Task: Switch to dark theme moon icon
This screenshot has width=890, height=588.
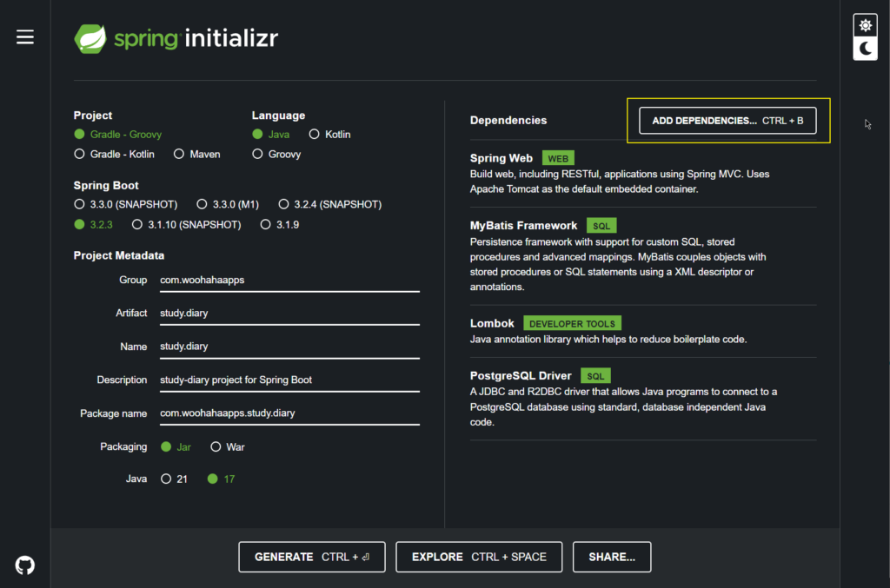Action: 865,49
